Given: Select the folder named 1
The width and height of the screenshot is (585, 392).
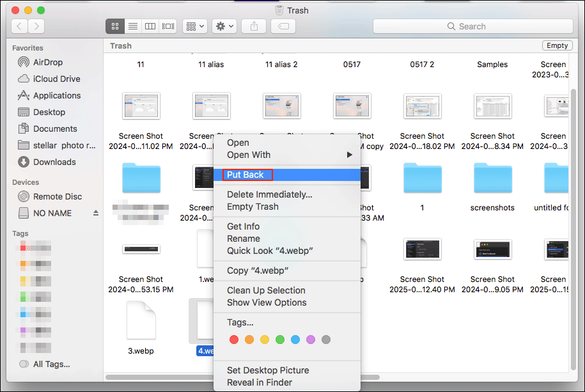Looking at the screenshot, I should 423,178.
